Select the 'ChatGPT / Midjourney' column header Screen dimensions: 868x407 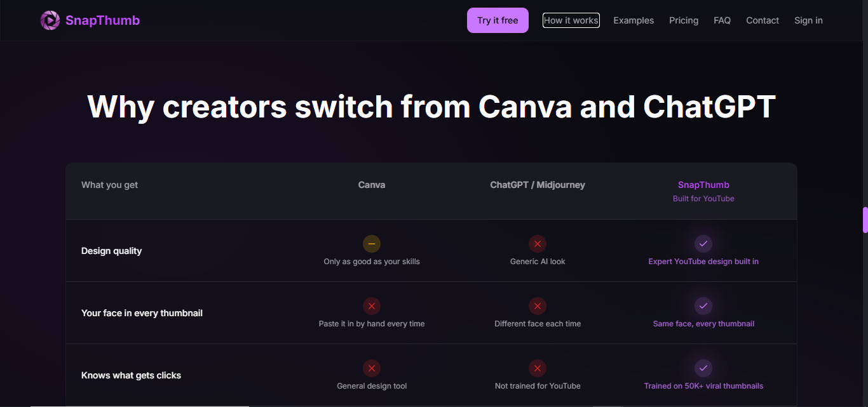[538, 185]
